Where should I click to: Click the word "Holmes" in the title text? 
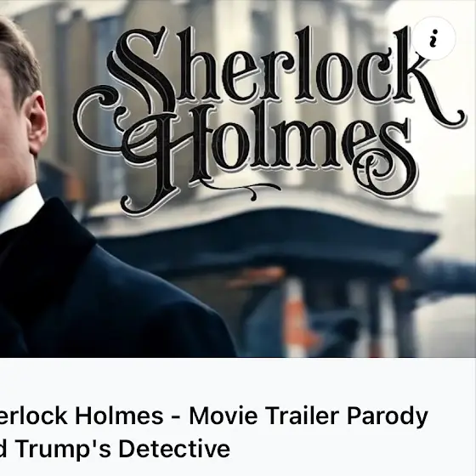119,416
